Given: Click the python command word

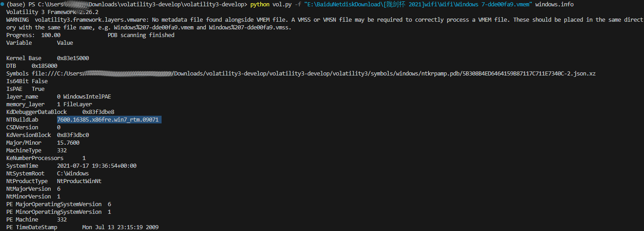Looking at the screenshot, I should click(x=259, y=5).
